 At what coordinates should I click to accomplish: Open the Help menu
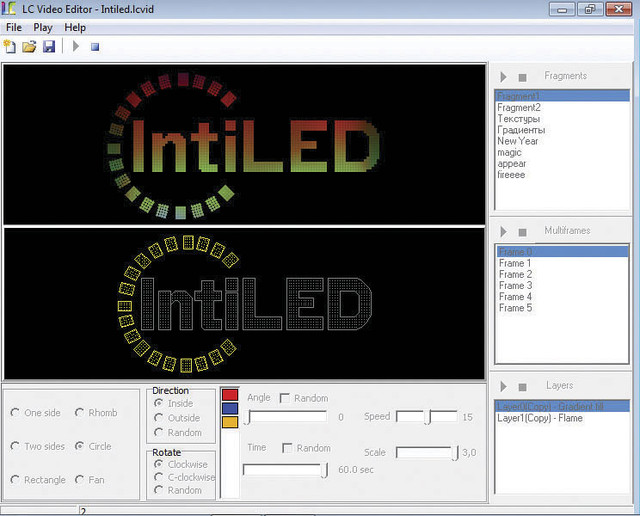(75, 27)
